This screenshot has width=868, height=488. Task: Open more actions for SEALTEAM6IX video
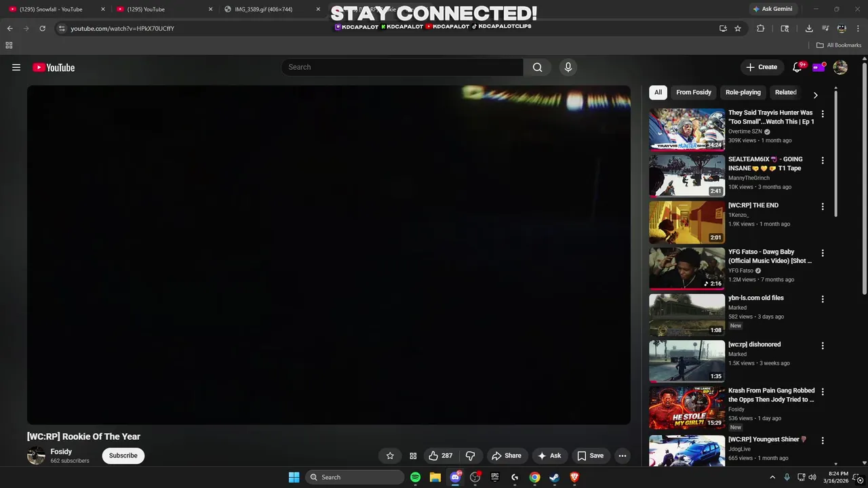point(823,161)
